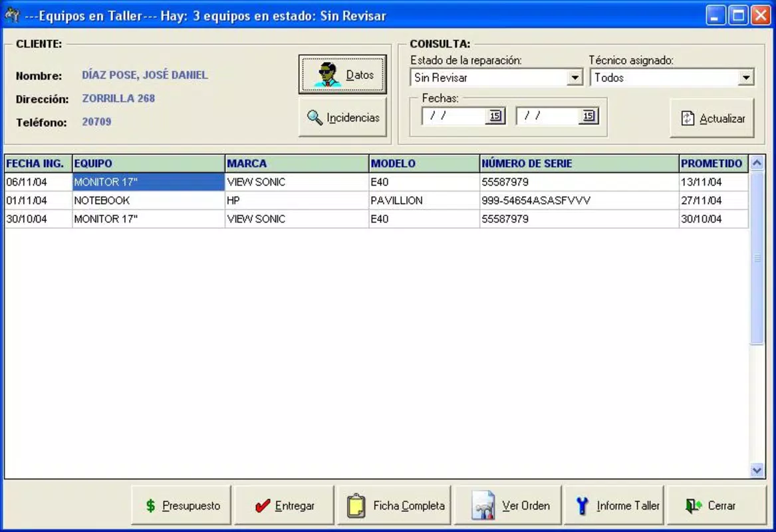
Task: Expand the Estado de la reparación dropdown
Action: point(575,78)
